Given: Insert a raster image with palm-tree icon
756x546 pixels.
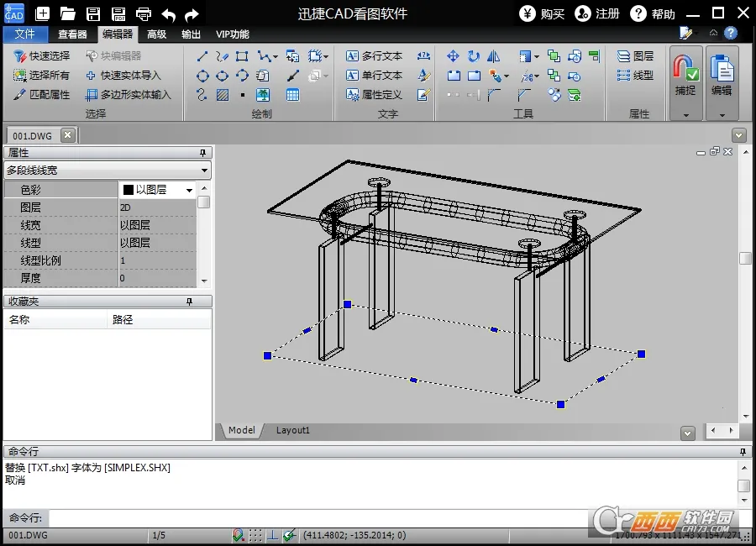Looking at the screenshot, I should tap(263, 95).
